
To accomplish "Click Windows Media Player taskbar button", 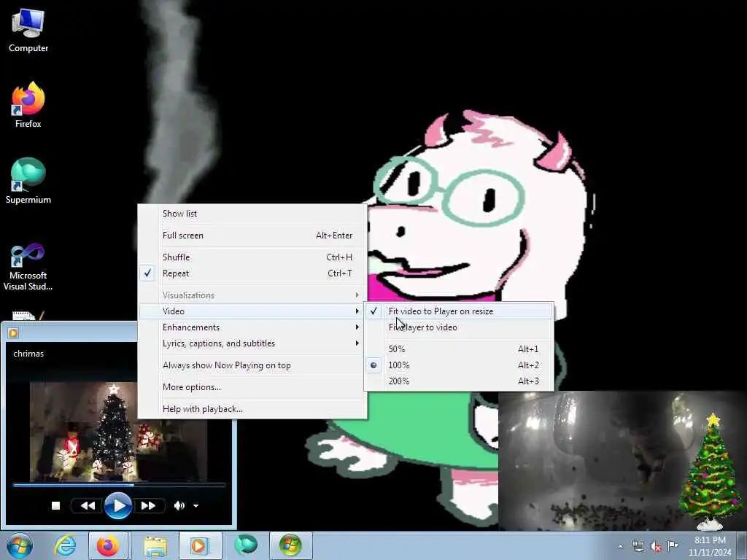I will [x=200, y=545].
